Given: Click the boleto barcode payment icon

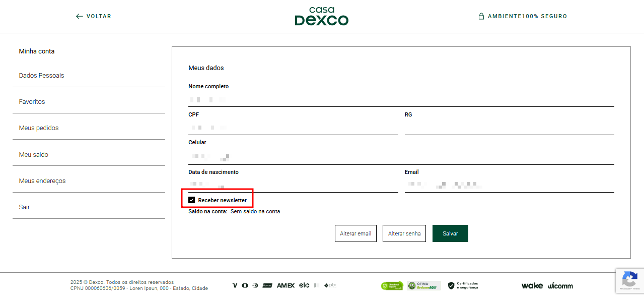Looking at the screenshot, I should pos(317,285).
